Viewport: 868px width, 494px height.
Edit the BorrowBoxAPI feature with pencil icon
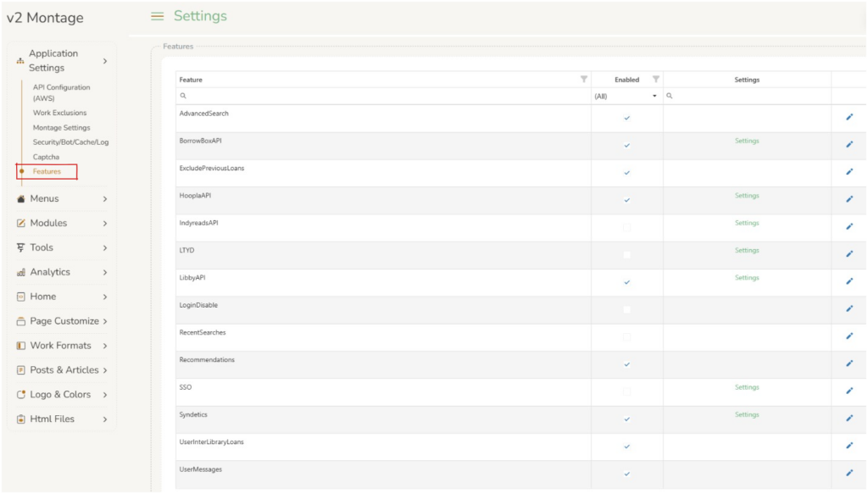pyautogui.click(x=849, y=145)
